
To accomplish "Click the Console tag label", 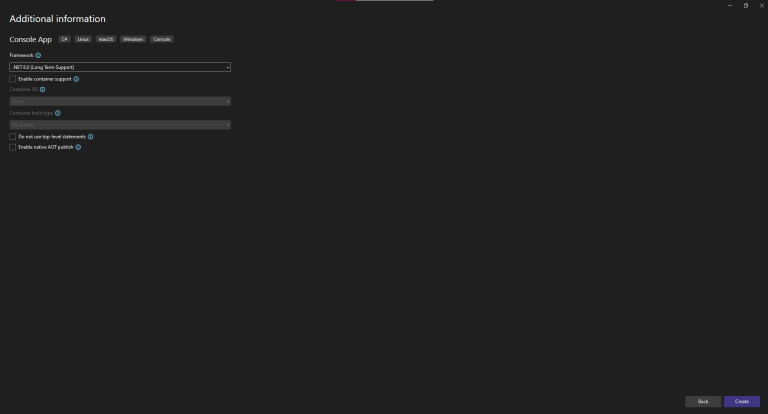I will 162,39.
